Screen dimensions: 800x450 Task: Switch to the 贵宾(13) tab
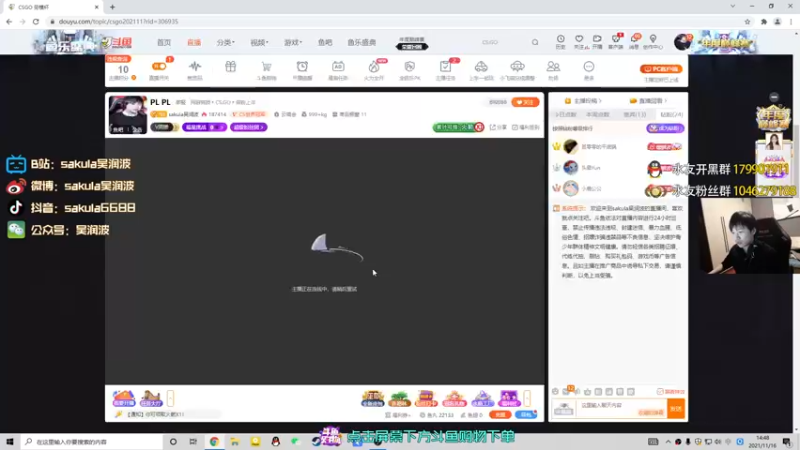tap(635, 115)
